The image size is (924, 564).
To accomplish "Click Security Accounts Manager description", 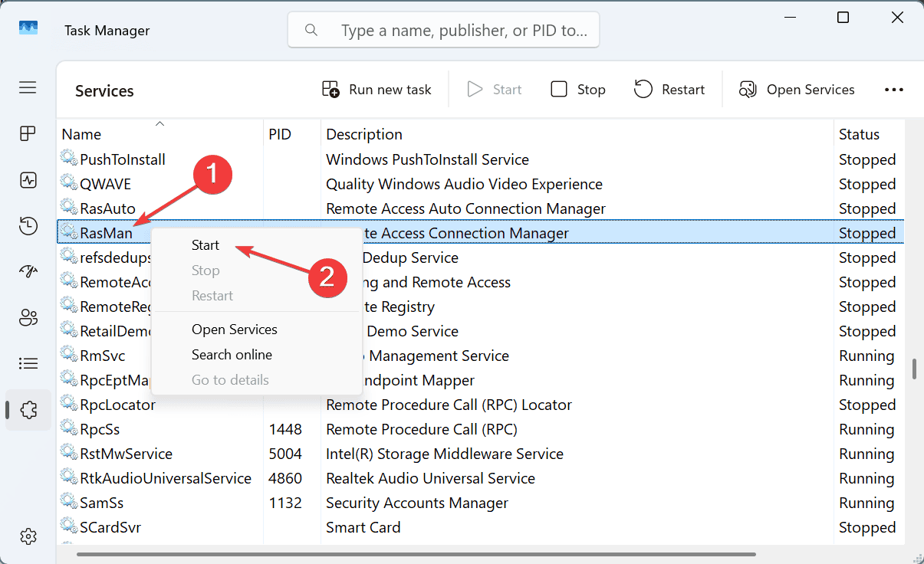I will tap(417, 503).
